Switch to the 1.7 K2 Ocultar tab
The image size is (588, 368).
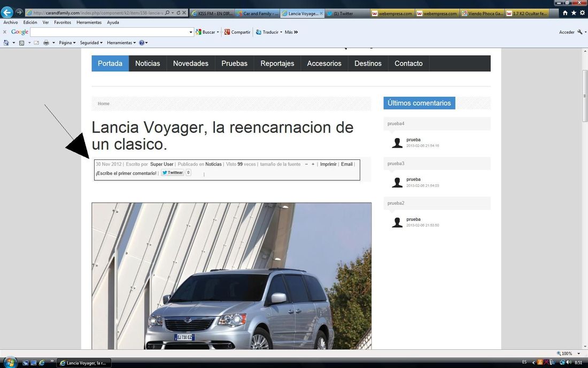pyautogui.click(x=527, y=13)
